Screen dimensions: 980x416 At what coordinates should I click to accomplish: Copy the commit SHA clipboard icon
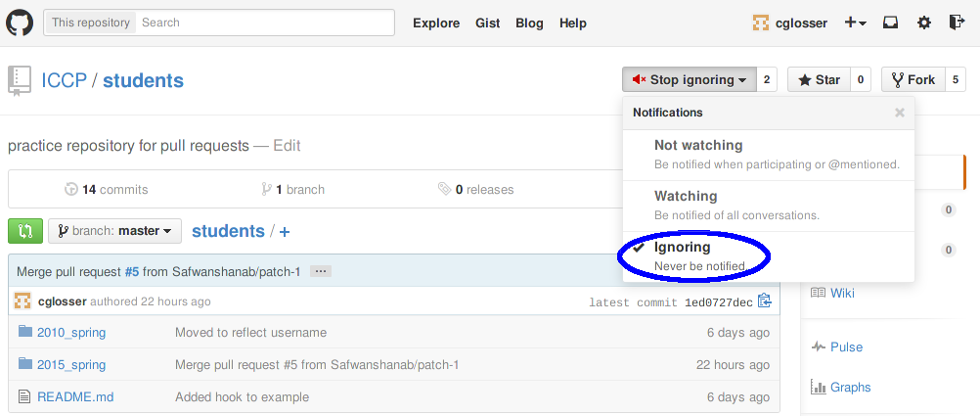(x=765, y=301)
